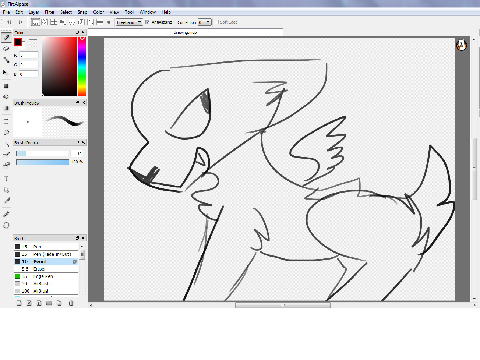
Task: Choose the Pencil brush in list
Action: click(46, 262)
